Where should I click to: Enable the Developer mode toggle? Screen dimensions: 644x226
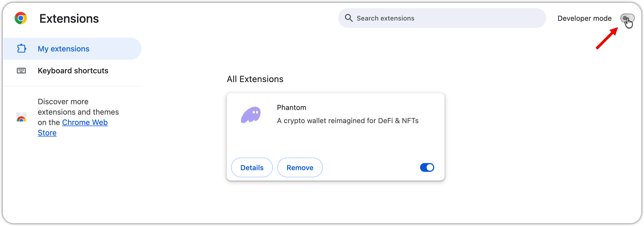(x=627, y=18)
